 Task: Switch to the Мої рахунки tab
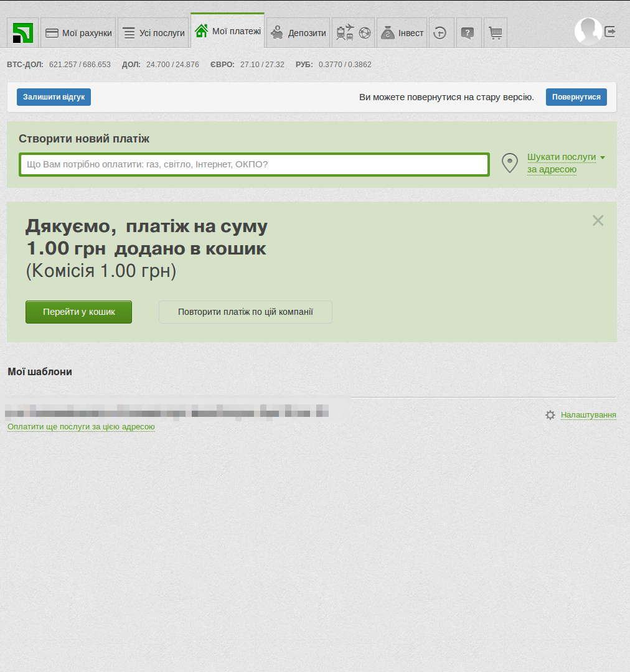pyautogui.click(x=78, y=33)
